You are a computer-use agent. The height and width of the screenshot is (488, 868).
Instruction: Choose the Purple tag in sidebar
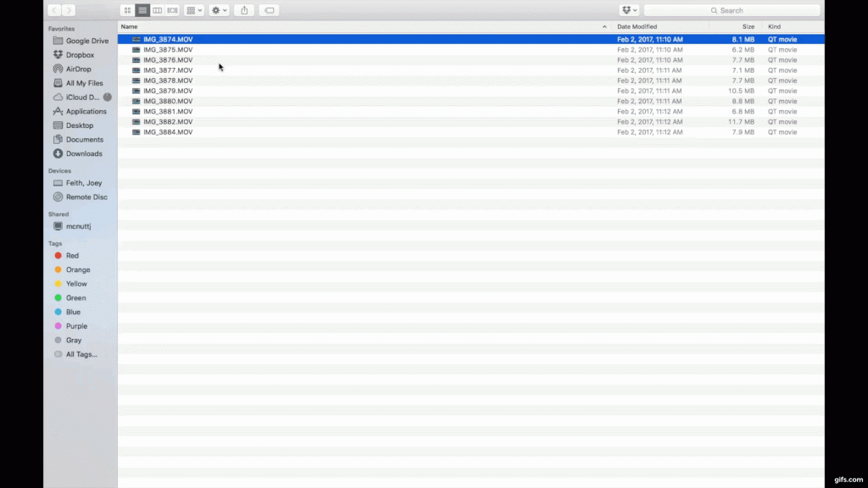pos(76,326)
